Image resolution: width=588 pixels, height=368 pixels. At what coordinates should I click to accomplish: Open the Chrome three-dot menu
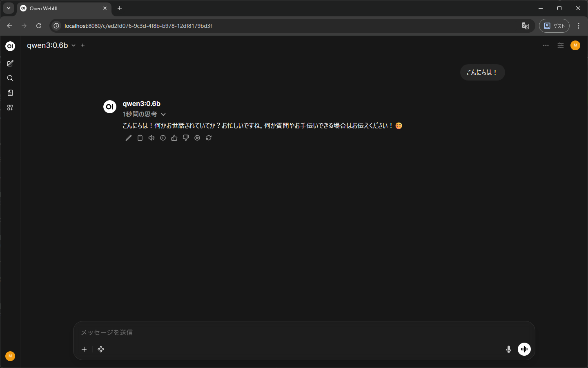pos(579,26)
